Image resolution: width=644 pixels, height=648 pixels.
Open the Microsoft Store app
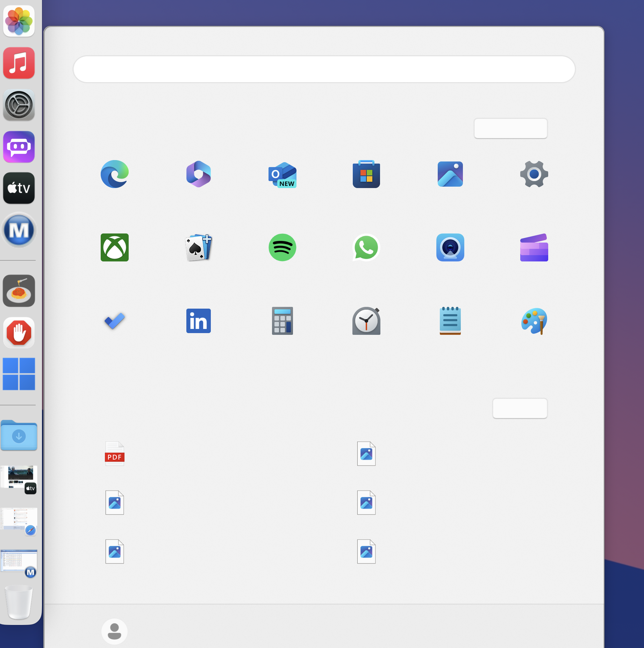coord(366,174)
